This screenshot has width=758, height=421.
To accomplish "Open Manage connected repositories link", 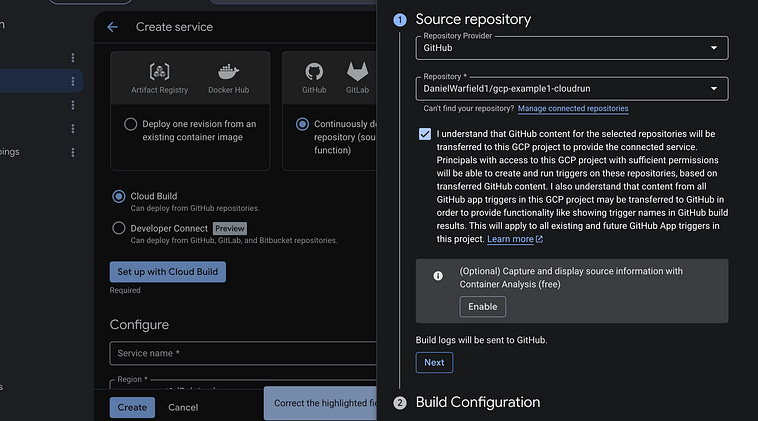I will tap(573, 108).
